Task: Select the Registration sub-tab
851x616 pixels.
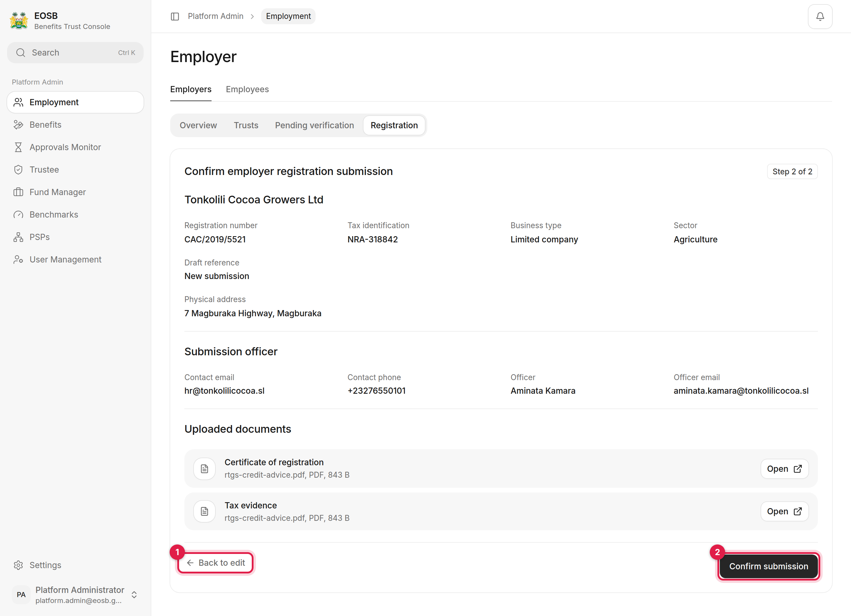Action: [x=394, y=125]
